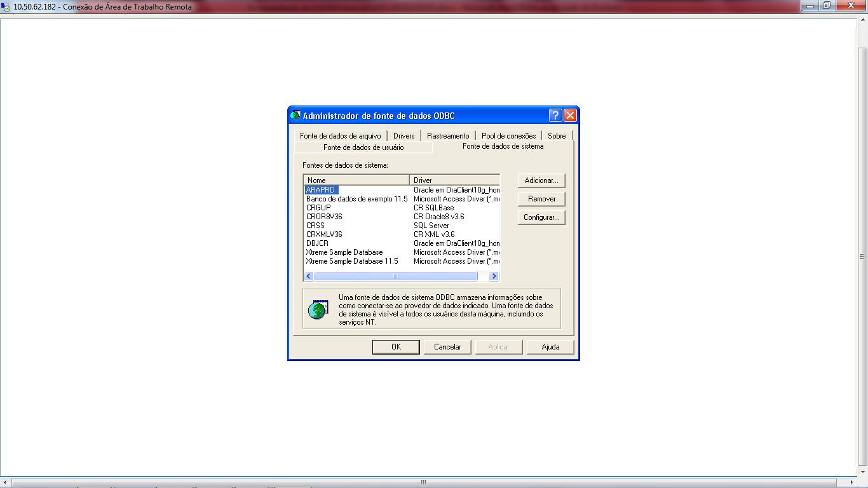Image resolution: width=868 pixels, height=488 pixels.
Task: Click the data source list scroll-left arrow
Action: [x=309, y=276]
